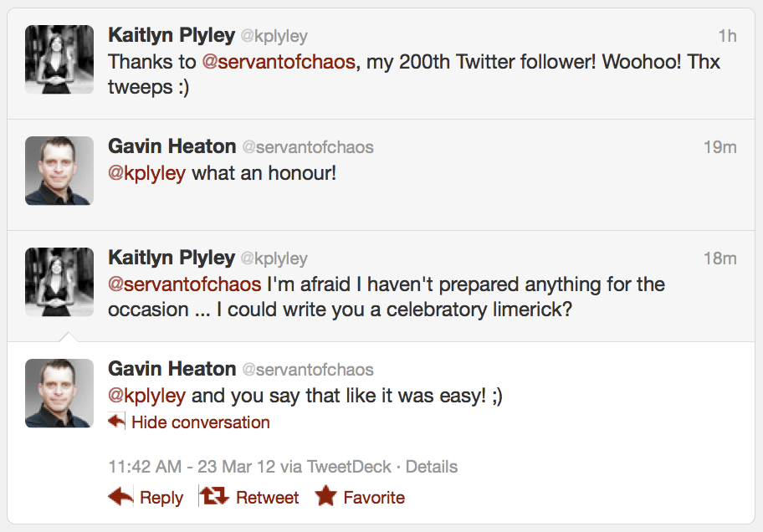Click Kaitlyn Plyley's avatar on first tweet
763x532 pixels.
[59, 59]
